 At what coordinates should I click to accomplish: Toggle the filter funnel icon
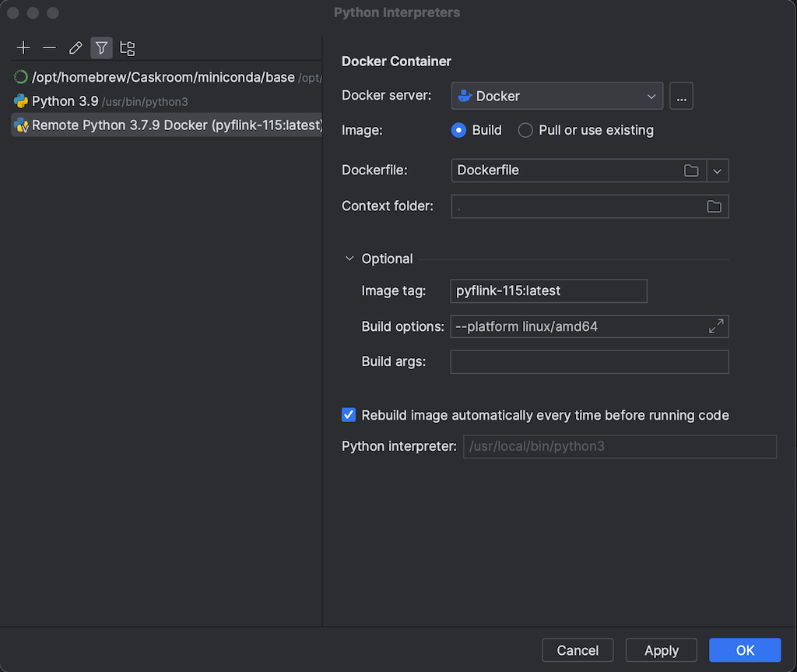[101, 48]
